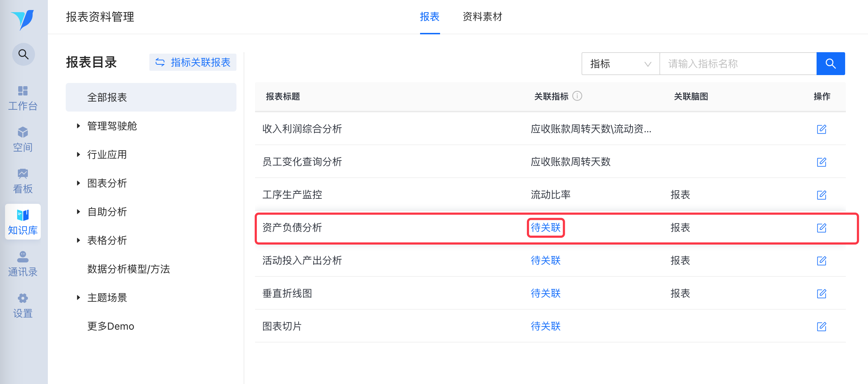Open the 指标 search type dropdown
Viewport: 868px width, 384px height.
tap(620, 64)
